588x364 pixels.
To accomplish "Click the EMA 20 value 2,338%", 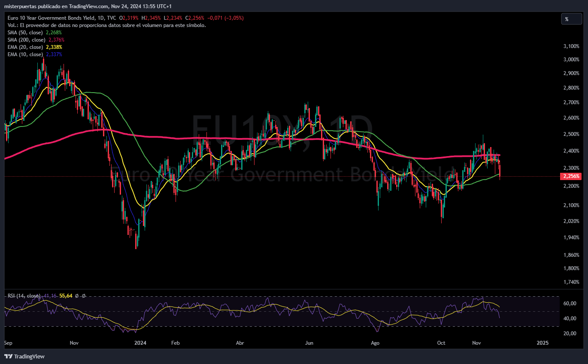I will [x=54, y=47].
